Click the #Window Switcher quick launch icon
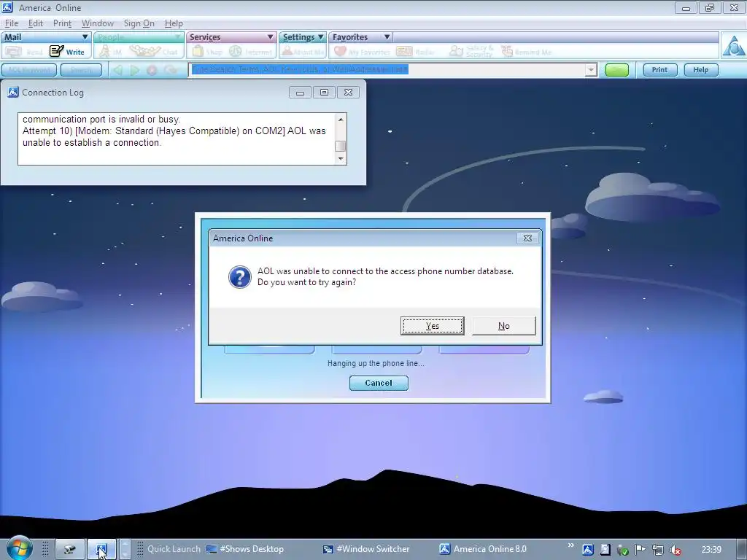 click(x=328, y=549)
